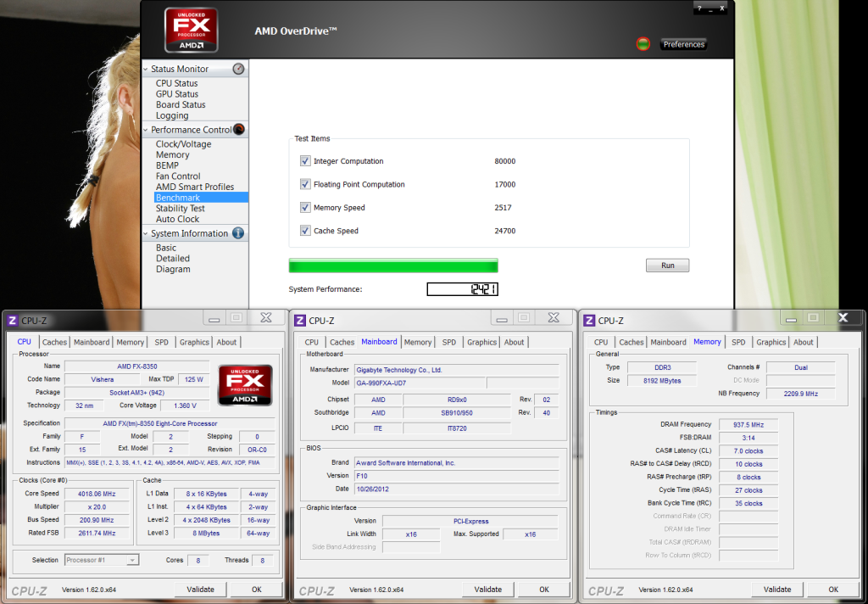The height and width of the screenshot is (604, 868).
Task: Open Board Status in sidebar
Action: tap(181, 104)
